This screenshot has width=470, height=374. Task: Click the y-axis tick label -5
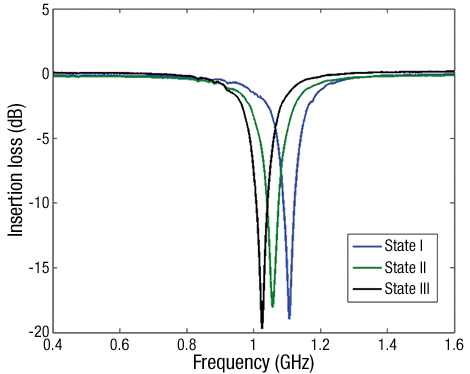point(43,138)
